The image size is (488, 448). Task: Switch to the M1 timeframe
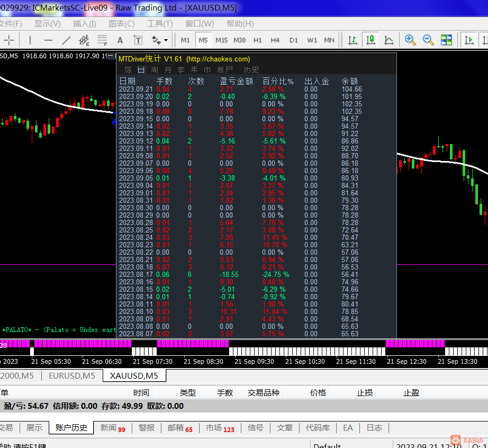click(185, 40)
